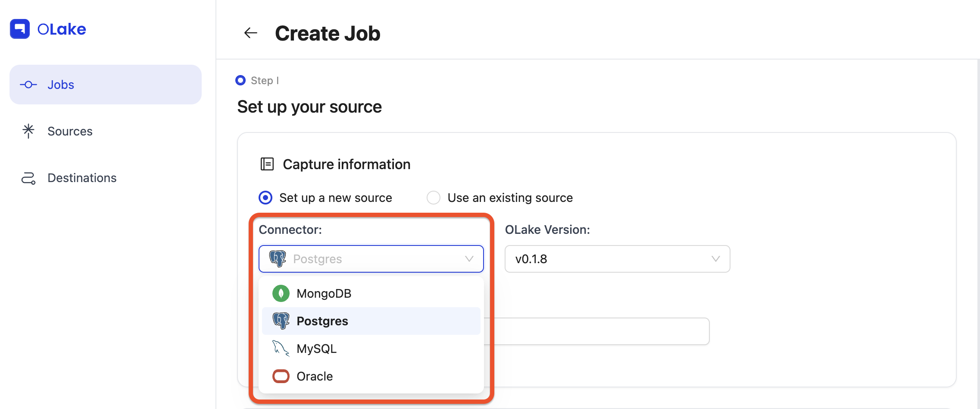Click the "Set up your source" heading
The image size is (980, 409).
click(309, 107)
